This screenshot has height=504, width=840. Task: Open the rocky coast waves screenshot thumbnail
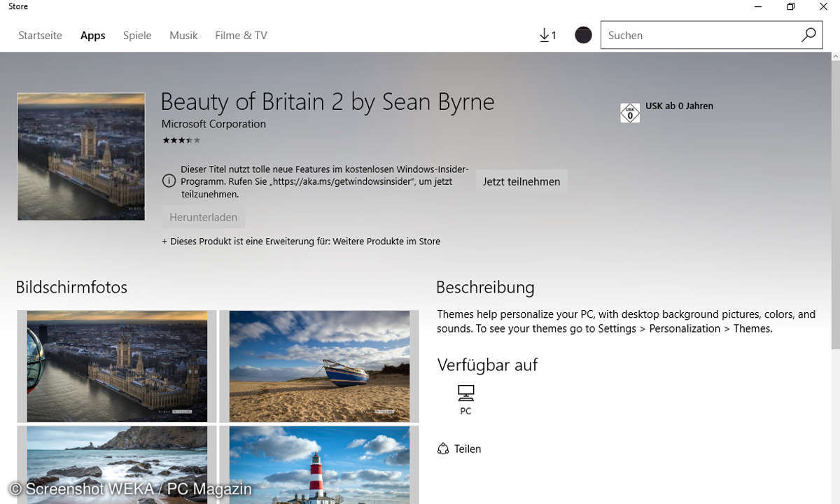click(x=117, y=465)
